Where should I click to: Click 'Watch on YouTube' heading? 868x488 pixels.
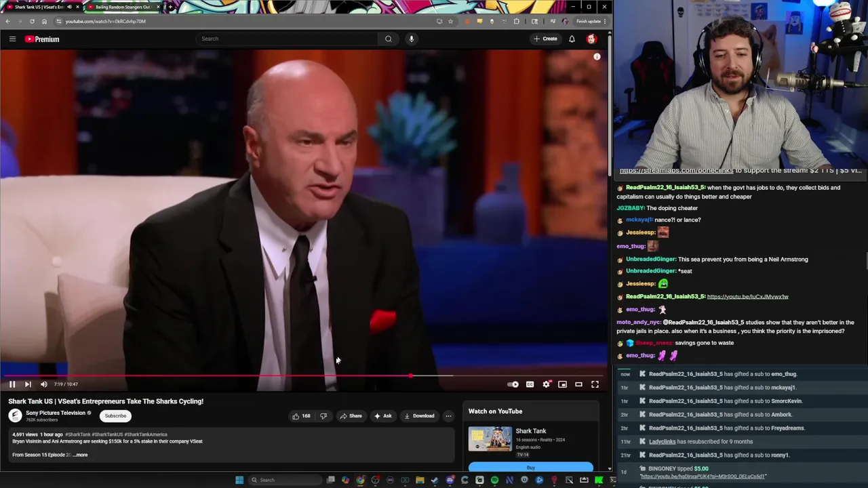coord(495,411)
